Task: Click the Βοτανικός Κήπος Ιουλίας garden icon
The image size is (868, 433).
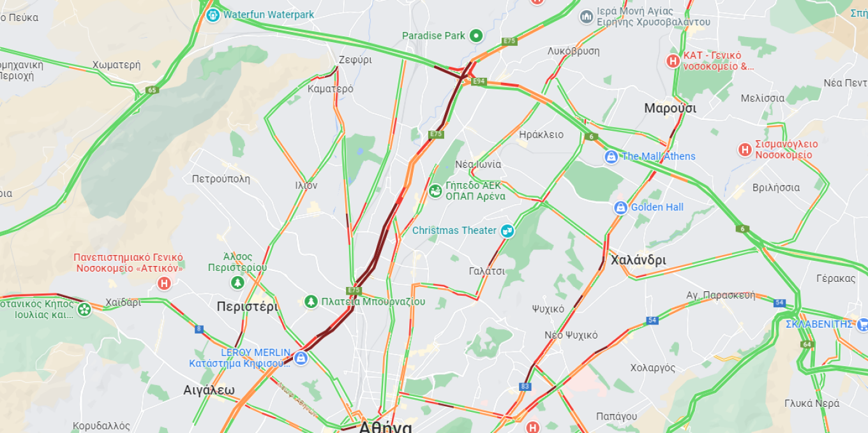Action: click(84, 309)
